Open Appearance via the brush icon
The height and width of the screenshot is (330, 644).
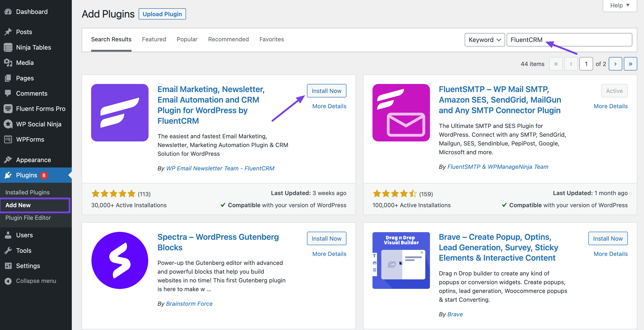tap(8, 160)
